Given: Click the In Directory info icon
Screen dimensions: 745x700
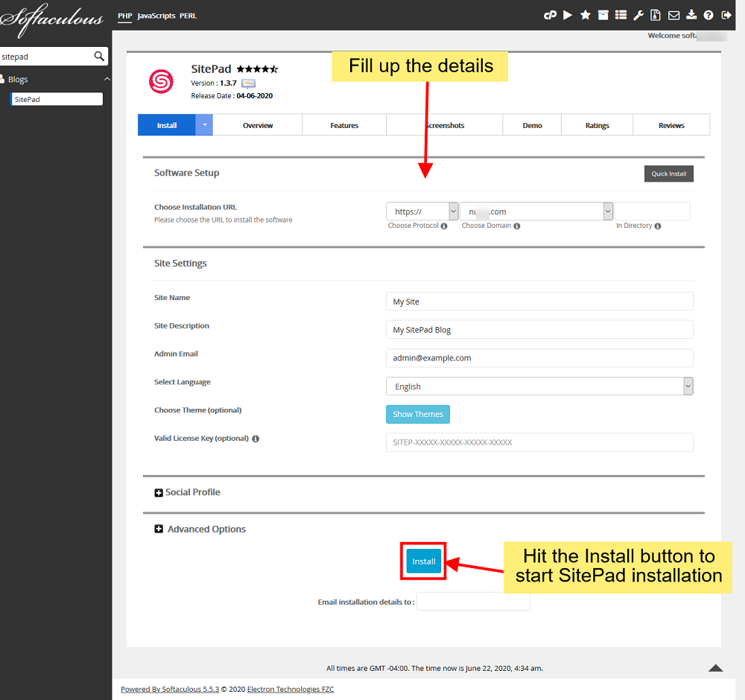Looking at the screenshot, I should 658,226.
